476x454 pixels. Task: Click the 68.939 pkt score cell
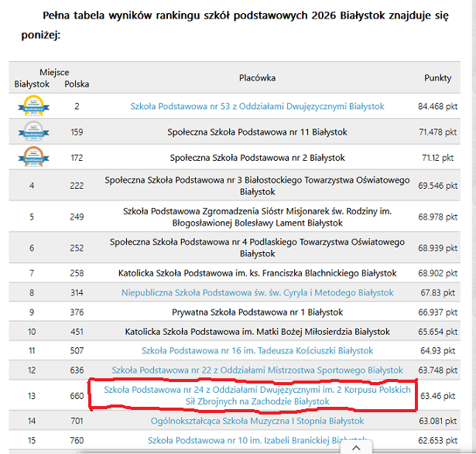click(437, 248)
